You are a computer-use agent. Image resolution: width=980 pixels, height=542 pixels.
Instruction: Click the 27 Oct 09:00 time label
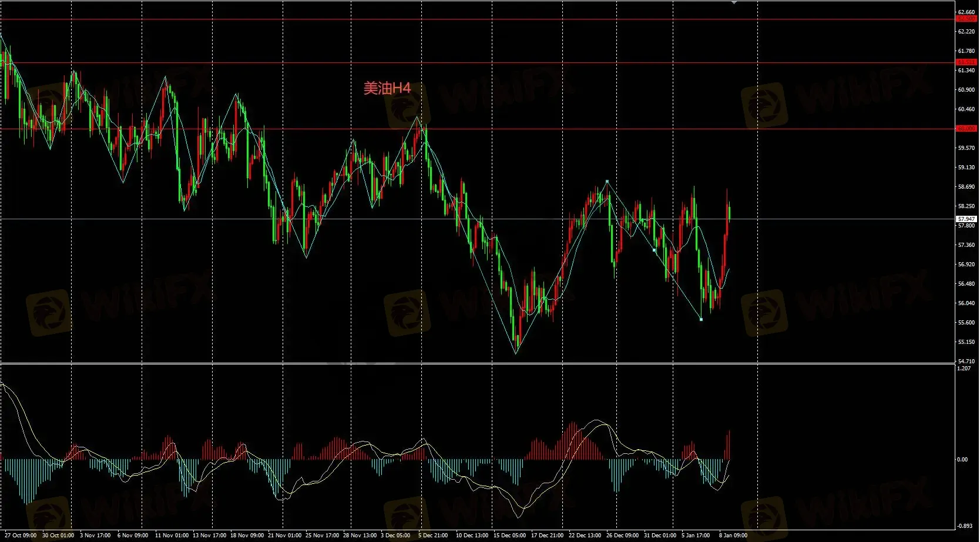coord(21,536)
